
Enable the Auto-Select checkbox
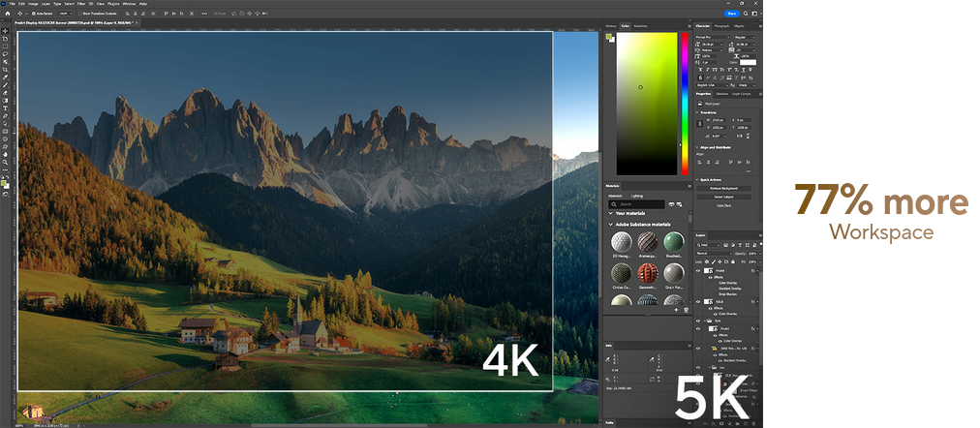[31, 14]
